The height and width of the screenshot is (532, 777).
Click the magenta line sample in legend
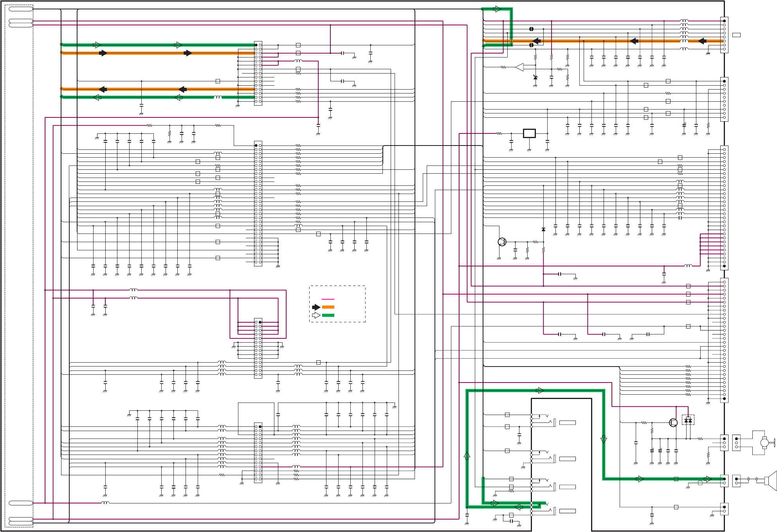pyautogui.click(x=328, y=299)
